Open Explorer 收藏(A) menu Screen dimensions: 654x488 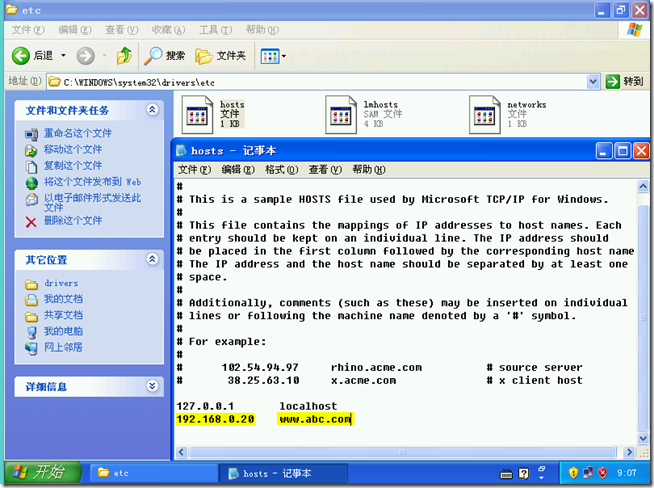coord(168,30)
